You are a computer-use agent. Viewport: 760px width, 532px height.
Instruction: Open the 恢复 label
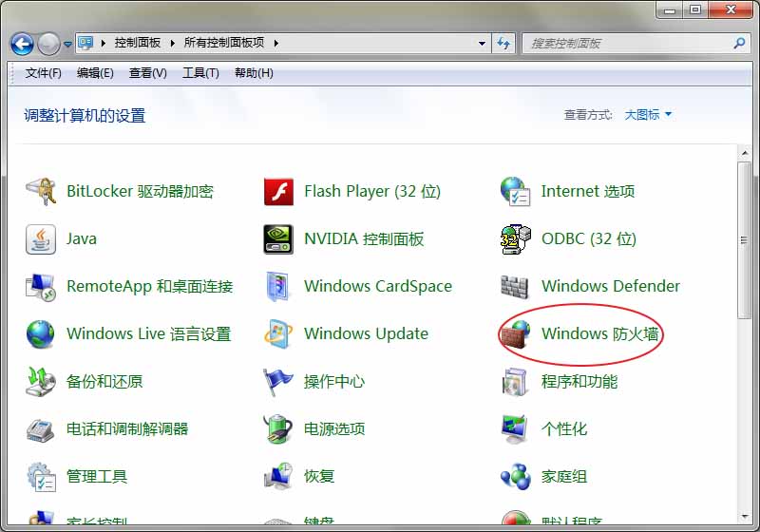tap(319, 477)
